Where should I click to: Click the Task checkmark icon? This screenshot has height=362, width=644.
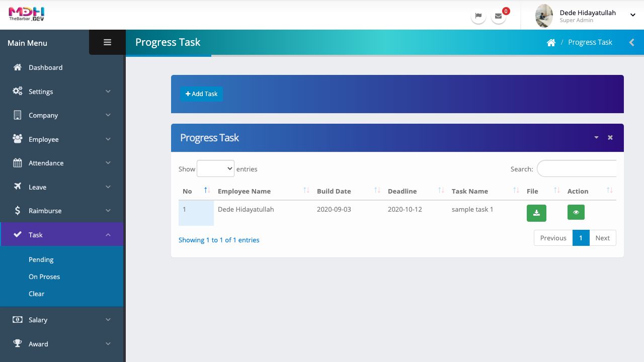point(18,234)
